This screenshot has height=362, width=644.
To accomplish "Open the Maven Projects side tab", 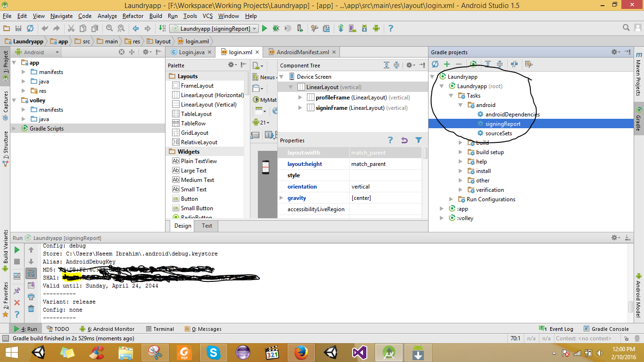I will (x=639, y=74).
